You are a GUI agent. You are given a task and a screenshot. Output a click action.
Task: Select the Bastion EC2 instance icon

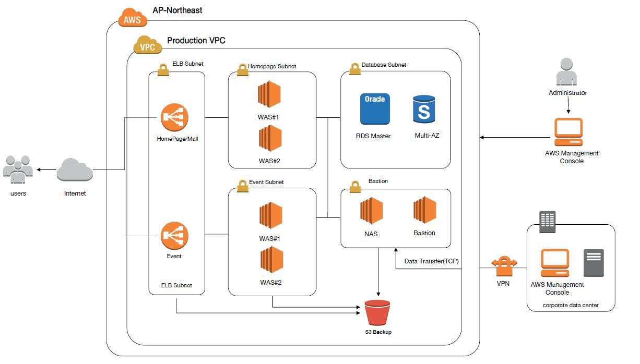(424, 210)
